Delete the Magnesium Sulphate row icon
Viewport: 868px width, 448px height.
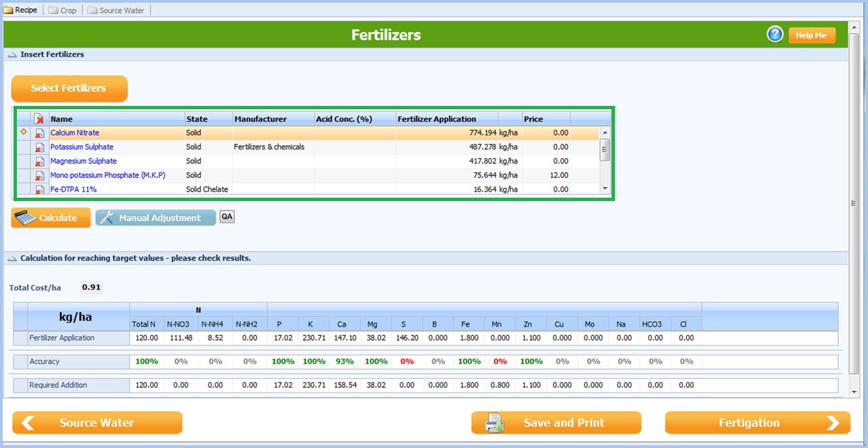tap(40, 162)
